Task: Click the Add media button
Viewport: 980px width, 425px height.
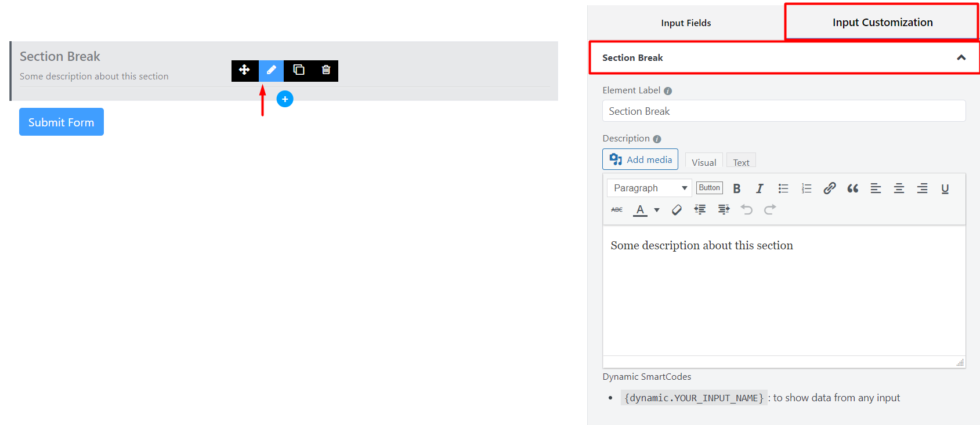Action: coord(640,159)
